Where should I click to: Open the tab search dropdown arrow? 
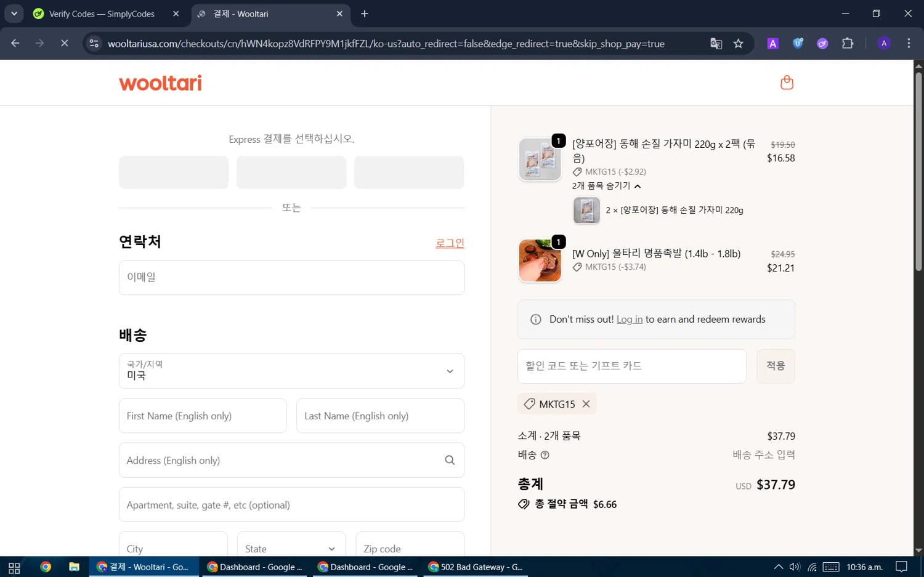[x=14, y=14]
